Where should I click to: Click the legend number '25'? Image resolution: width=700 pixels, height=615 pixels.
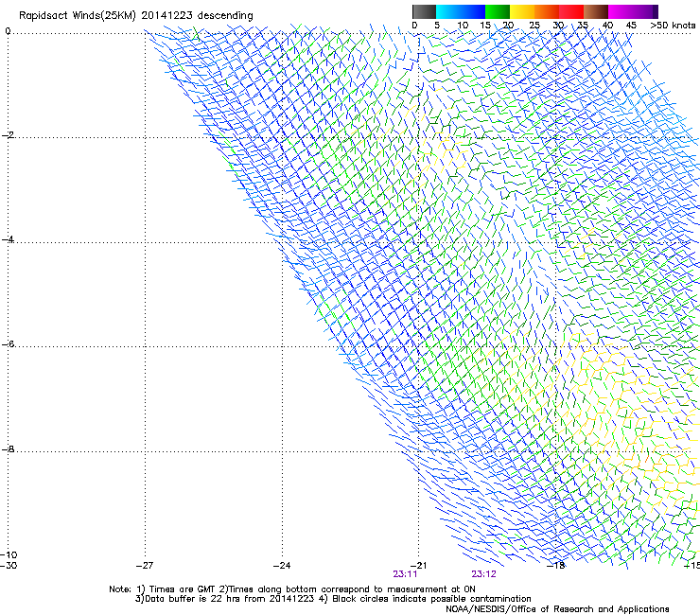coord(534,26)
